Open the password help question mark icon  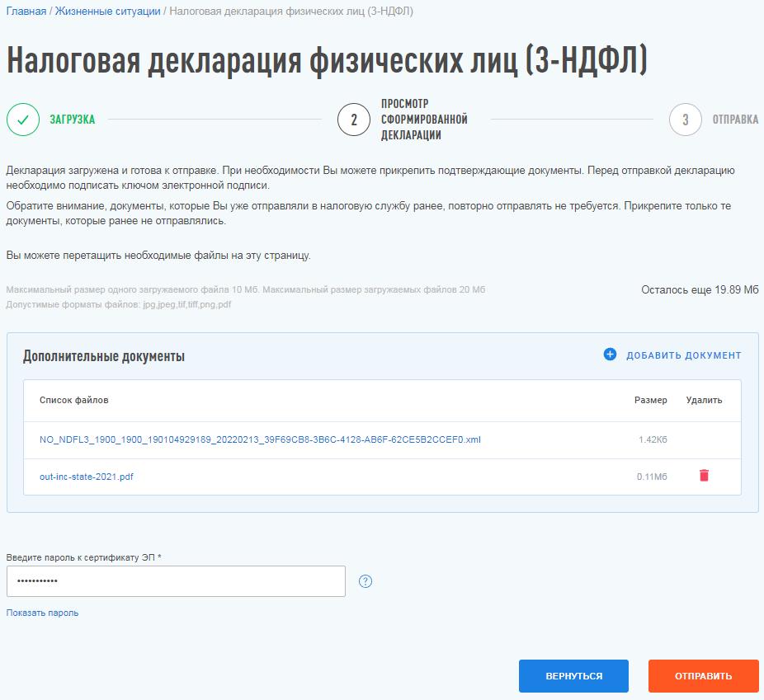coord(365,581)
